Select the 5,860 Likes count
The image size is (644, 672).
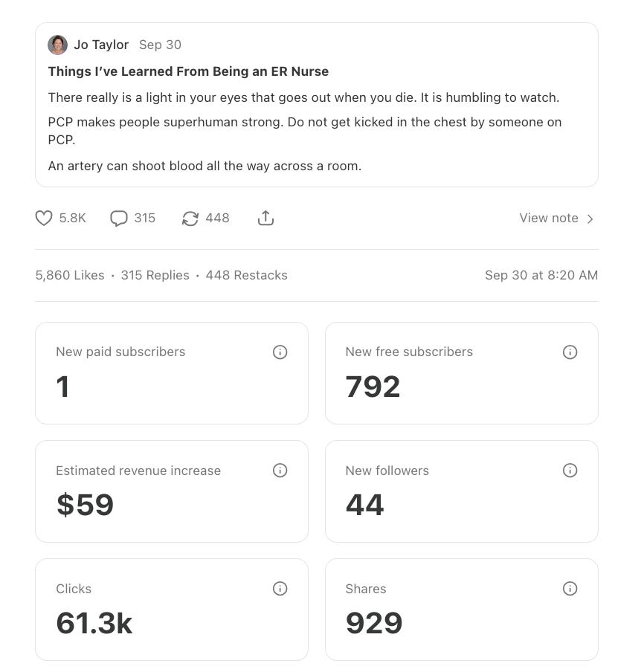pyautogui.click(x=70, y=275)
